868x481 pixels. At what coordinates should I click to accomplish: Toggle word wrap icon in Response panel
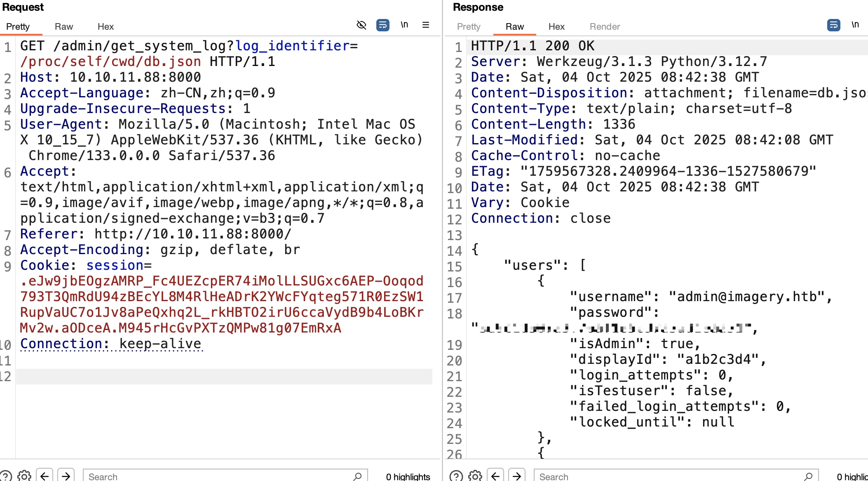[x=833, y=25]
